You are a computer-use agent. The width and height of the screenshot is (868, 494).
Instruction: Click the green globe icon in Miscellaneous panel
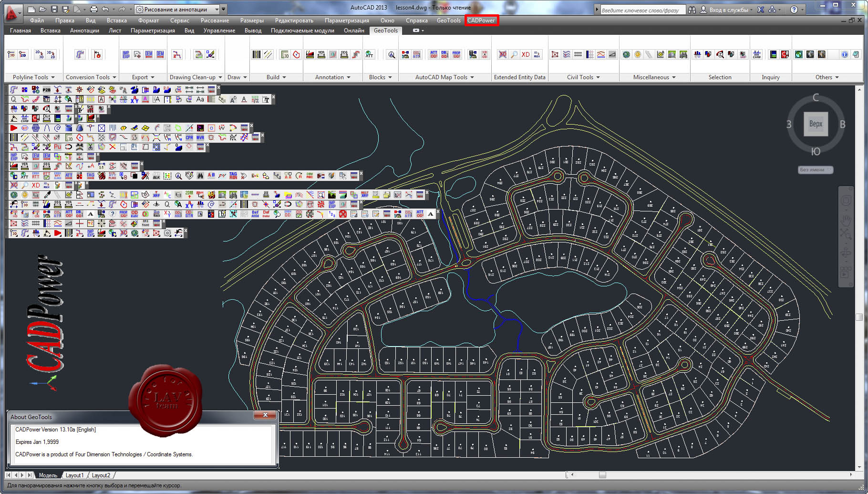(627, 54)
